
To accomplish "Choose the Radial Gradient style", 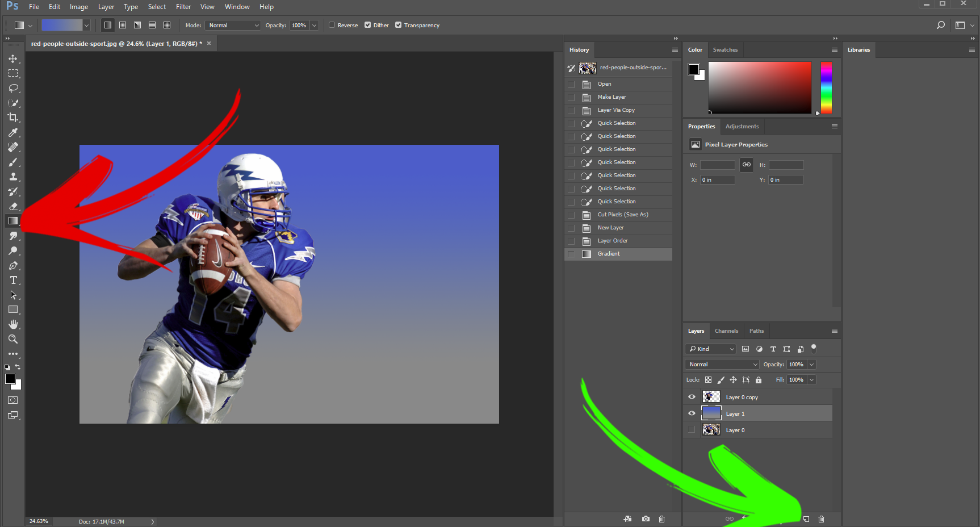I will [x=123, y=25].
